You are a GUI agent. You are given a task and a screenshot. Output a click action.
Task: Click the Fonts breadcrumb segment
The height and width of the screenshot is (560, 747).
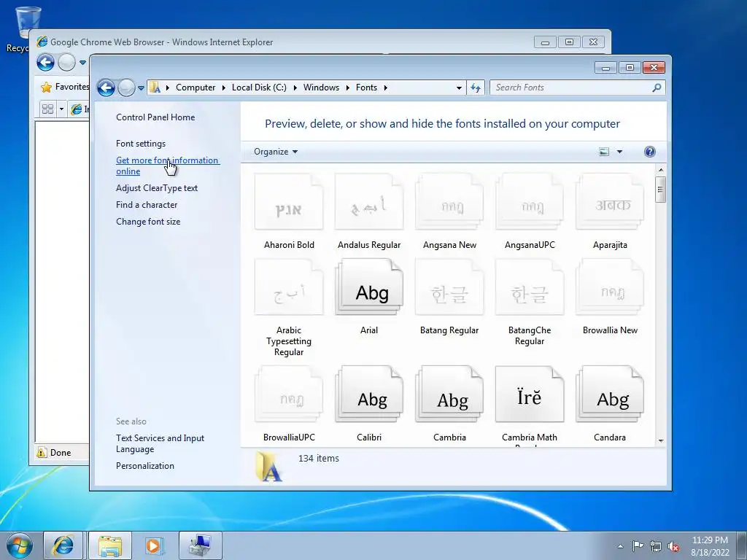point(366,87)
